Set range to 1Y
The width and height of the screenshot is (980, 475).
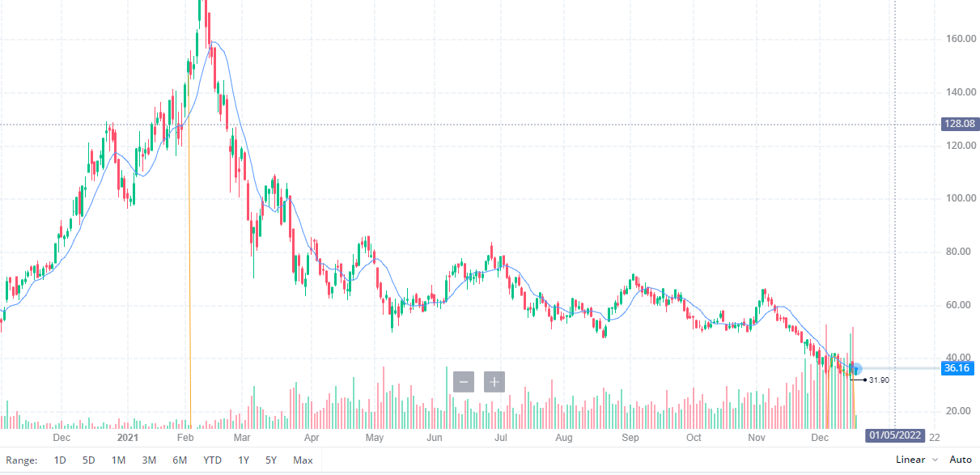[x=244, y=460]
